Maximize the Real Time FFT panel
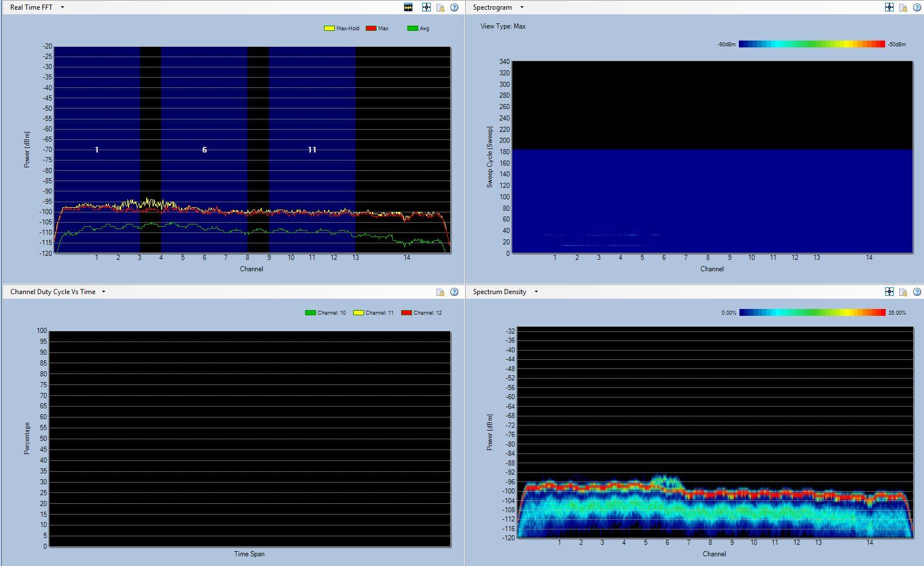924x566 pixels. (426, 7)
